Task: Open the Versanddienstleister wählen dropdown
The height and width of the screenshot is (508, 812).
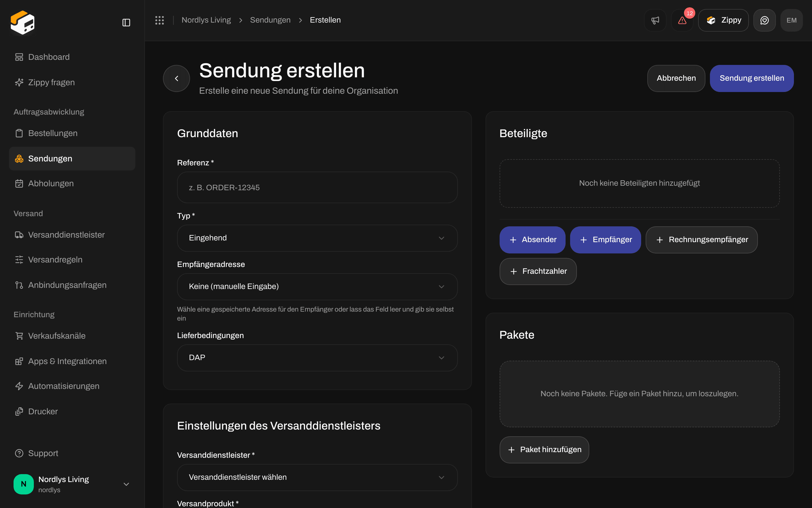Action: 317,478
